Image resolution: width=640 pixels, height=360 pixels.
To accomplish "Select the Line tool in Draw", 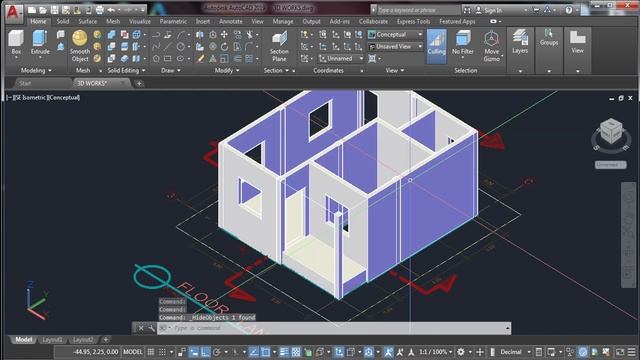I will pyautogui.click(x=167, y=47).
